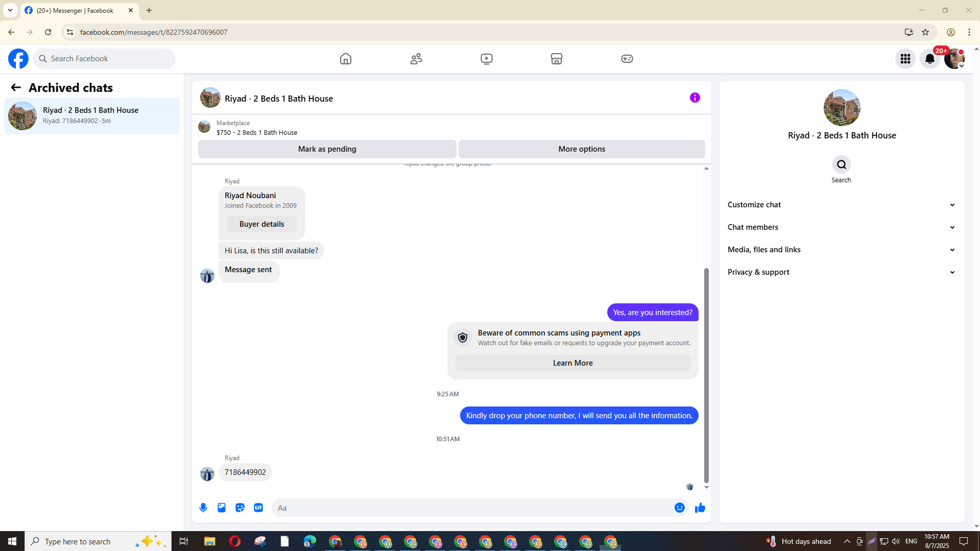The image size is (980, 551).
Task: Open File Explorer from the taskbar
Action: [210, 541]
